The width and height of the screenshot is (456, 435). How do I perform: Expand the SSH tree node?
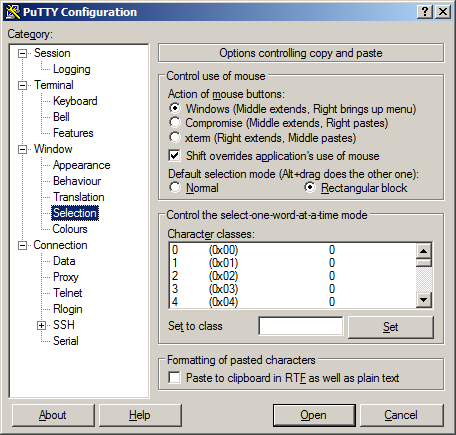pyautogui.click(x=41, y=325)
